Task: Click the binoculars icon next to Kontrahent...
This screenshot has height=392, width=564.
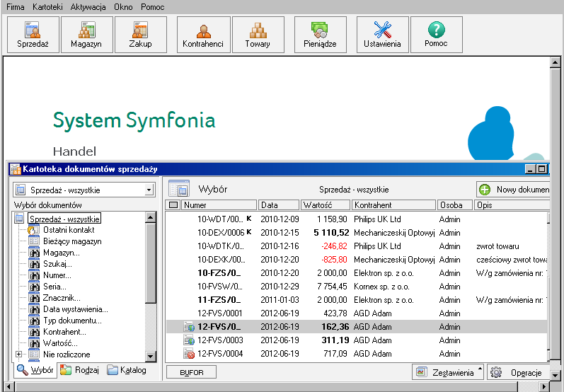Action: [34, 332]
